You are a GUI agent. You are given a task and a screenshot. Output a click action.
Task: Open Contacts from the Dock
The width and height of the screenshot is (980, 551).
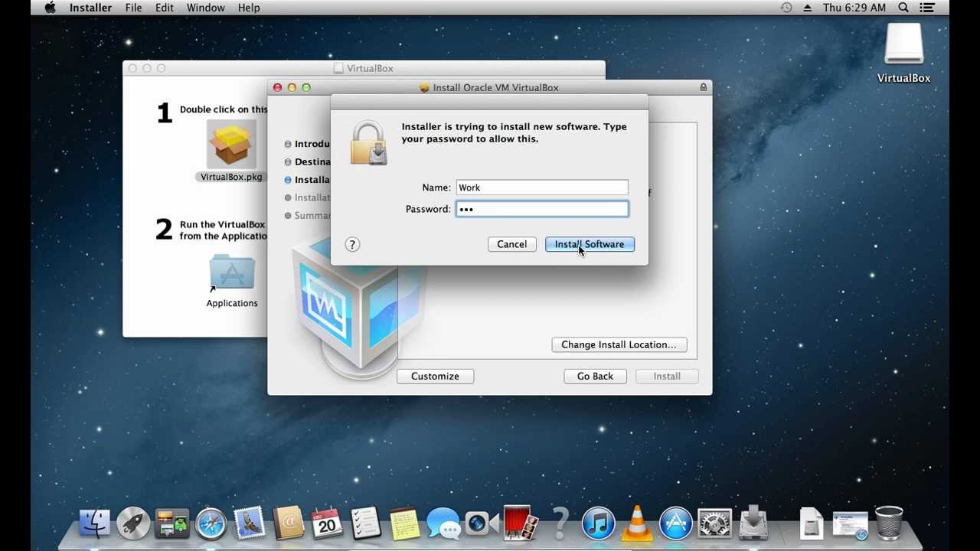(289, 523)
